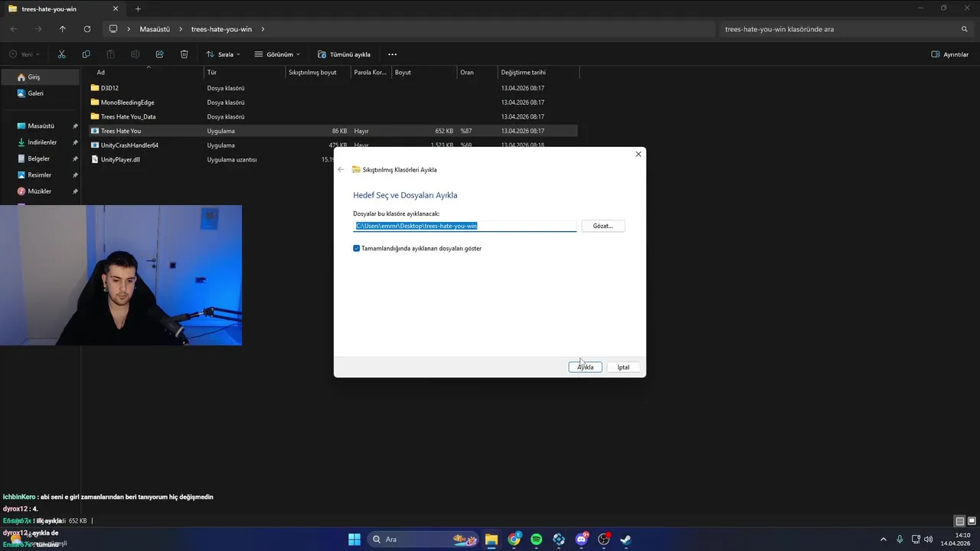Select Galeri in the sidebar
The image size is (980, 551).
[40, 93]
